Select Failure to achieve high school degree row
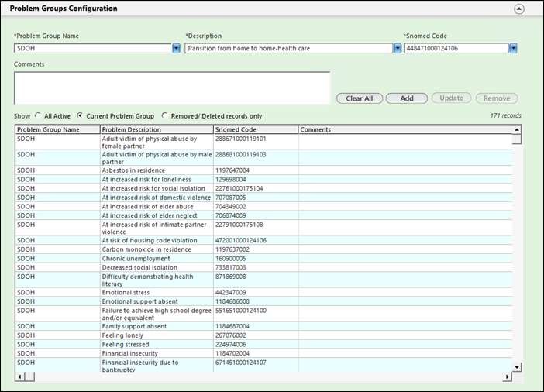Image resolution: width=544 pixels, height=392 pixels. (263, 314)
